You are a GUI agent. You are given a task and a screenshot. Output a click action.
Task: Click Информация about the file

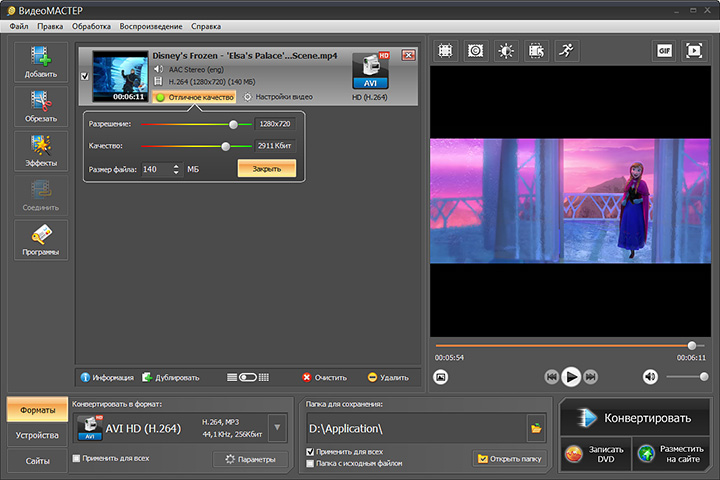tap(107, 378)
